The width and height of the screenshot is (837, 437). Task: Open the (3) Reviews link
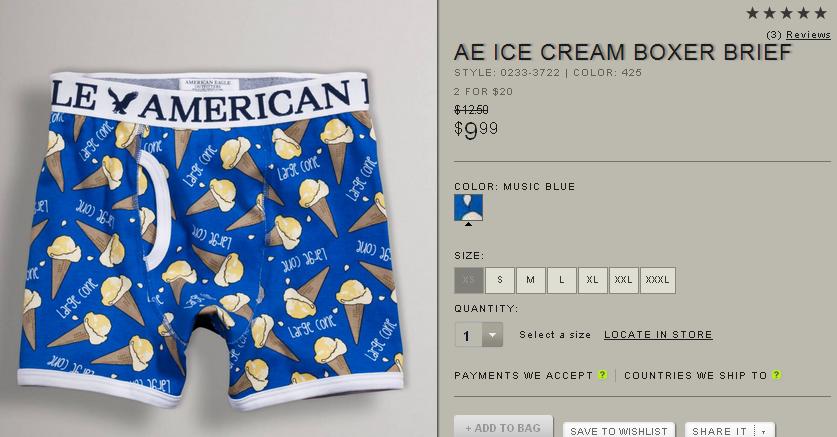click(798, 35)
